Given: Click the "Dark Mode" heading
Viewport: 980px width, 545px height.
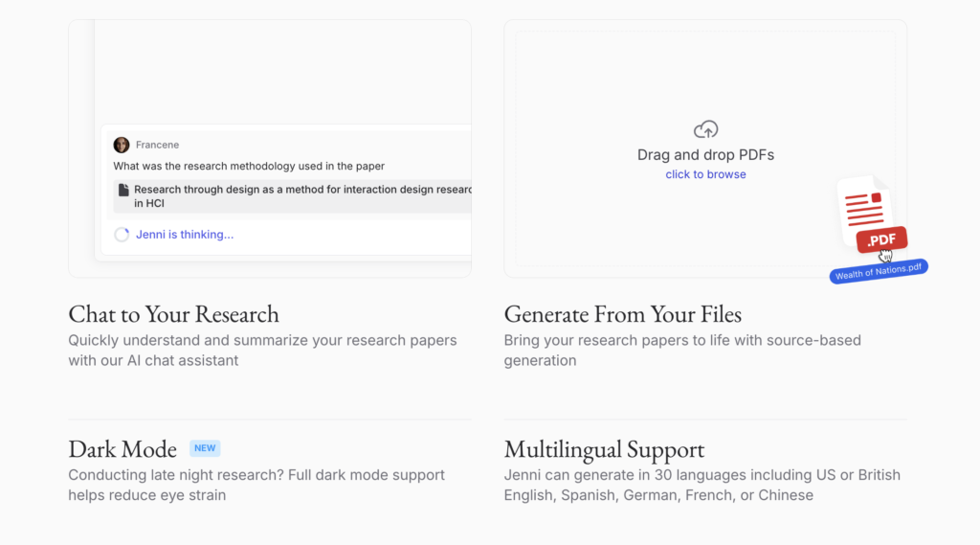Looking at the screenshot, I should click(122, 448).
